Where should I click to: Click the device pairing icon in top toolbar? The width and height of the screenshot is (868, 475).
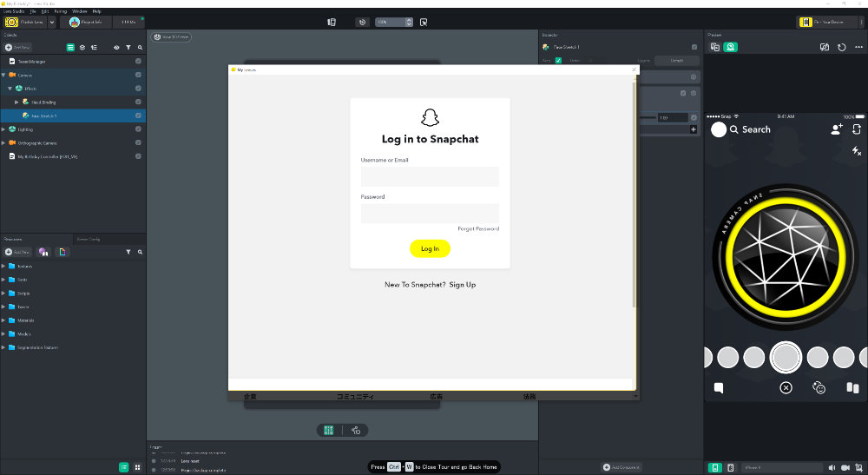click(x=332, y=23)
